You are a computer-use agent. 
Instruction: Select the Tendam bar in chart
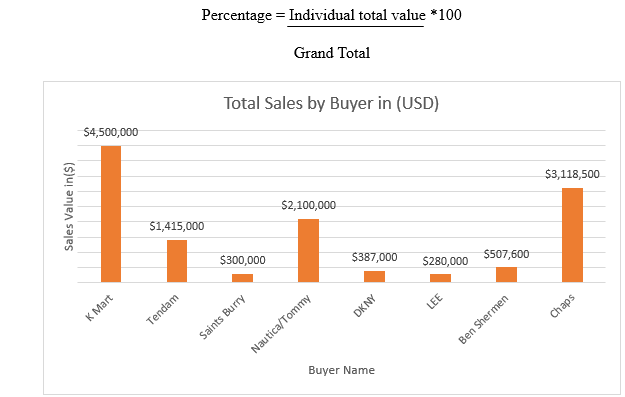pyautogui.click(x=177, y=261)
